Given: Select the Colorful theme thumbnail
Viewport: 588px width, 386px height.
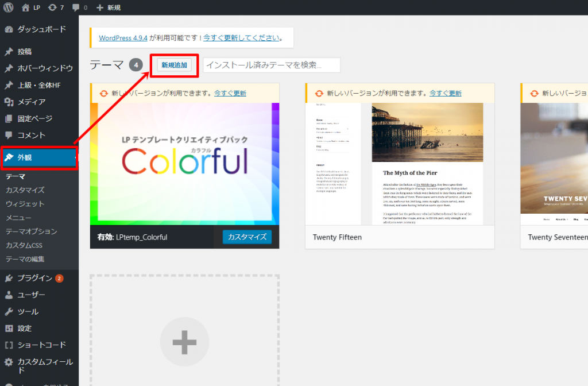Looking at the screenshot, I should [x=184, y=164].
